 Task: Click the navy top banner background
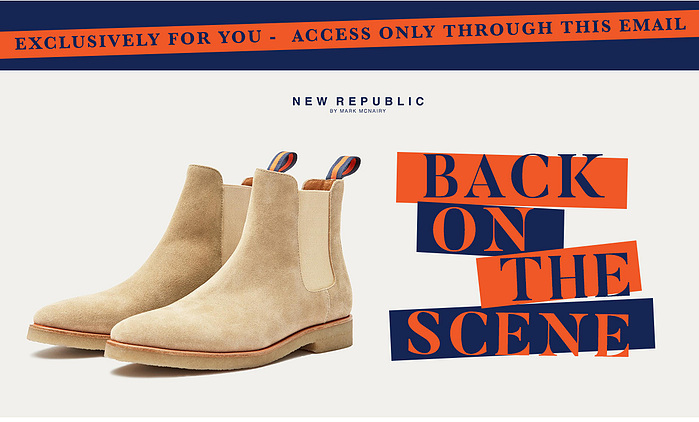(350, 62)
